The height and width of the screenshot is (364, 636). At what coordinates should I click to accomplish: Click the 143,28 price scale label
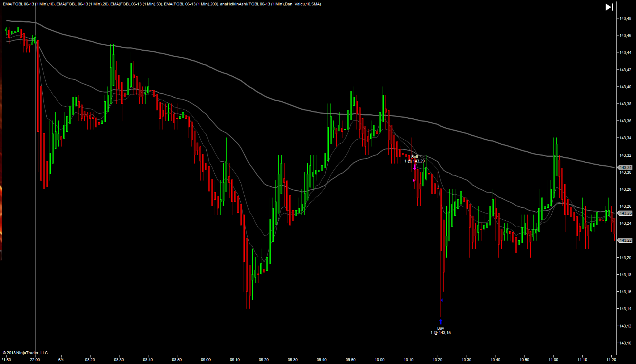coord(626,189)
